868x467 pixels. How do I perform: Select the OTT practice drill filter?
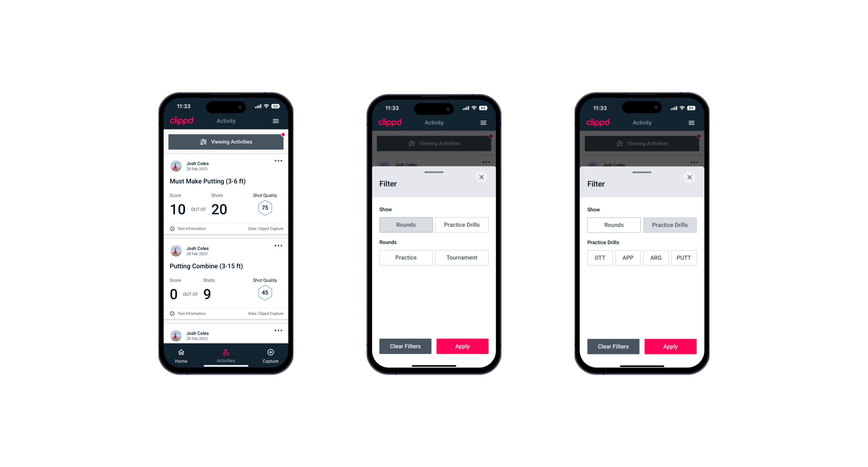coord(601,257)
